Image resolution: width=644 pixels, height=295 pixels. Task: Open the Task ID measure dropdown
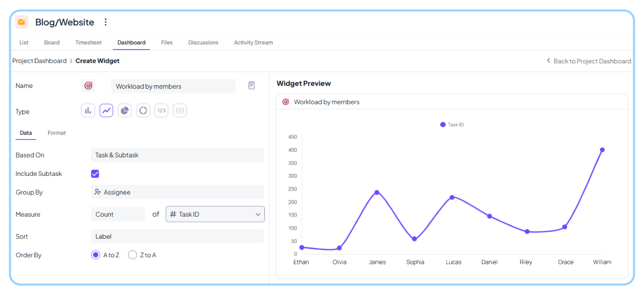point(215,214)
